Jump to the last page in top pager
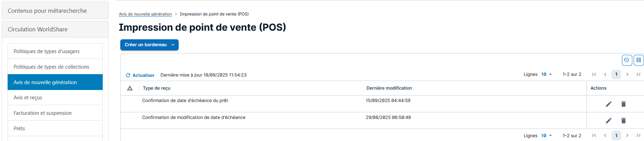The height and width of the screenshot is (141, 644). pyautogui.click(x=638, y=74)
